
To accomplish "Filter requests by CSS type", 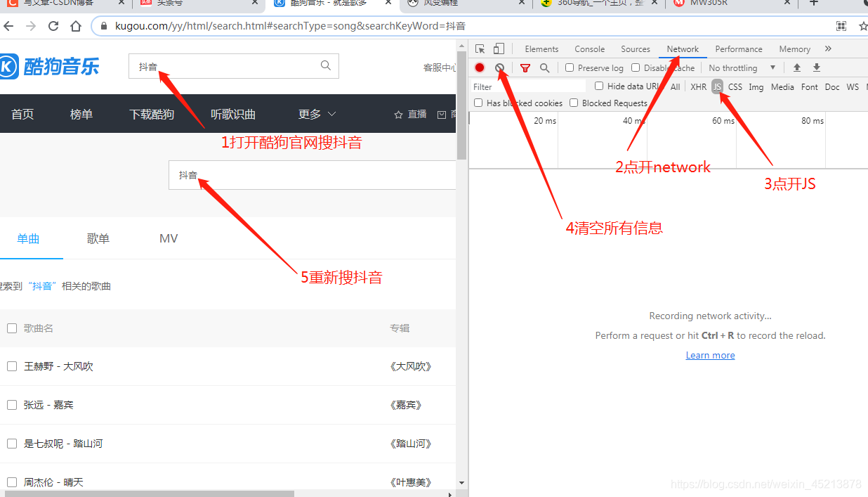I will tap(735, 86).
